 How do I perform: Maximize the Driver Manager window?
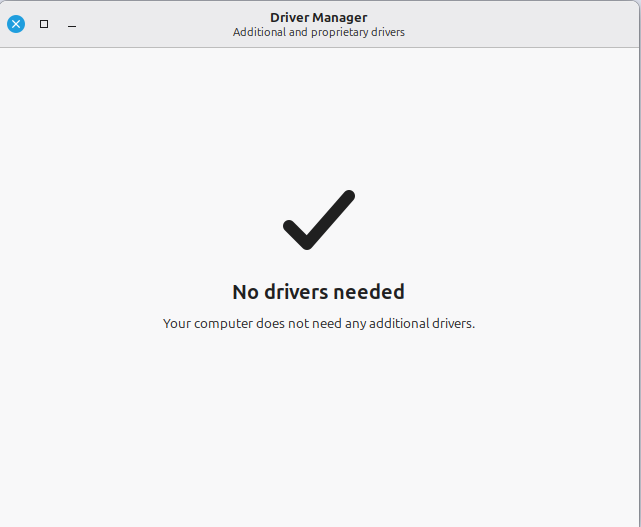[44, 24]
